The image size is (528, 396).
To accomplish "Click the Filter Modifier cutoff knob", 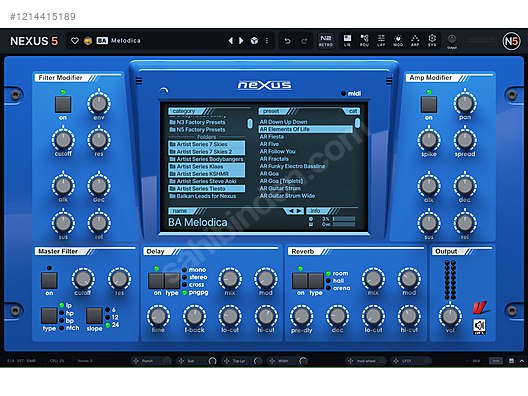I will coord(63,140).
